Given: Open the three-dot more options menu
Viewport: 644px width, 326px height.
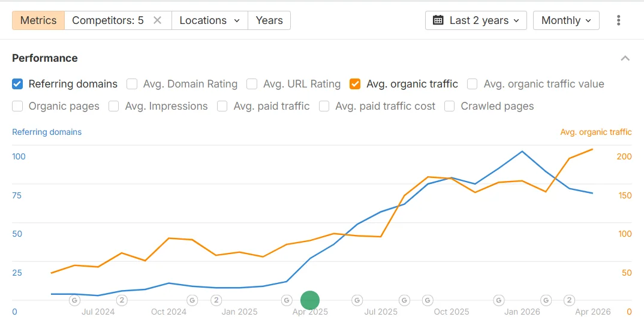Looking at the screenshot, I should coord(618,20).
